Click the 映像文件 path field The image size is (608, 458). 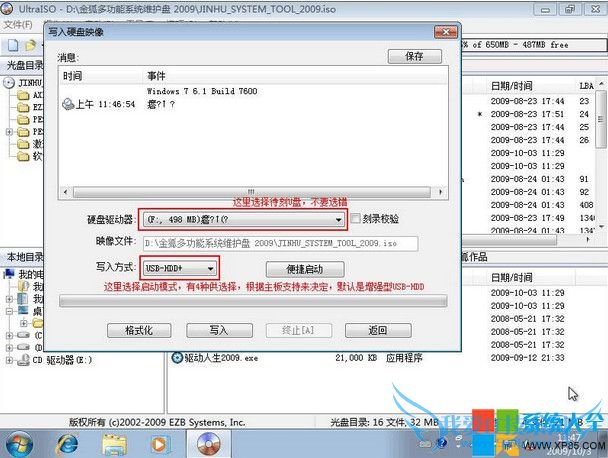pos(280,244)
